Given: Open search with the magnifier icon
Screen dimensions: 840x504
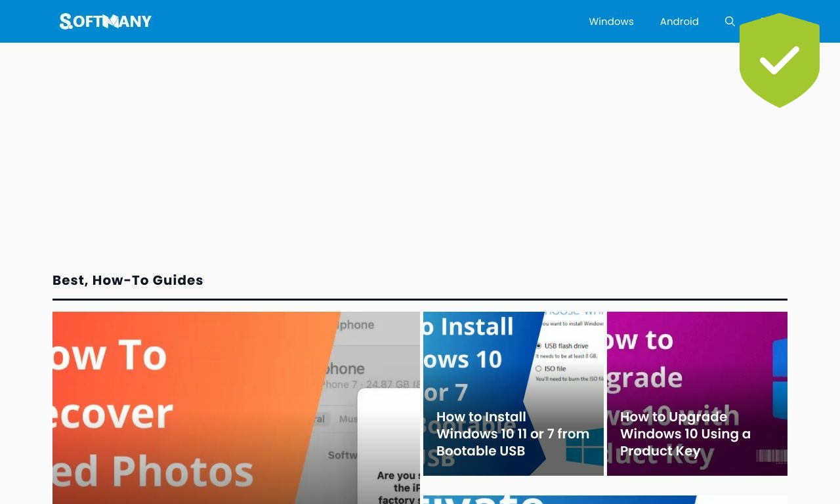Looking at the screenshot, I should (730, 22).
